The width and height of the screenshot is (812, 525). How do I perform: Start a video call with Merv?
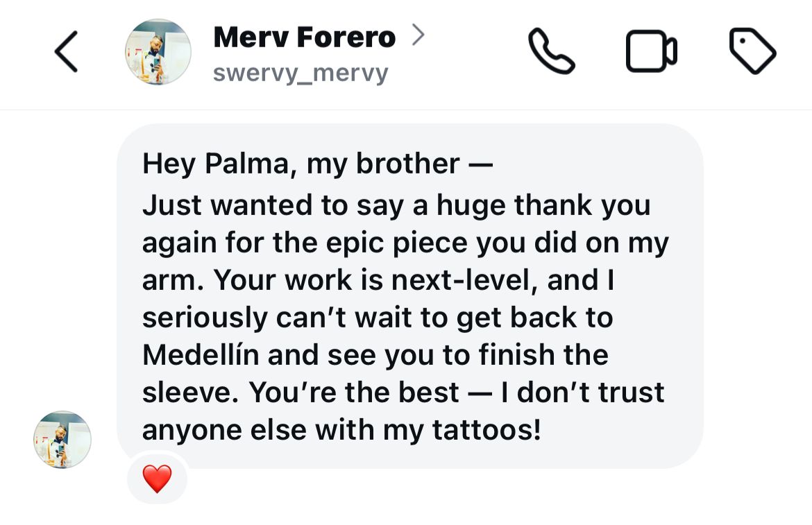click(x=651, y=52)
